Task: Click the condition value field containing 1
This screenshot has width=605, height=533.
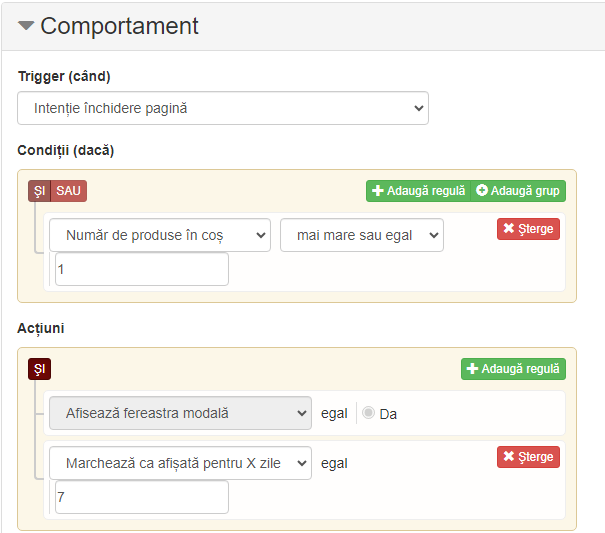Action: 142,269
